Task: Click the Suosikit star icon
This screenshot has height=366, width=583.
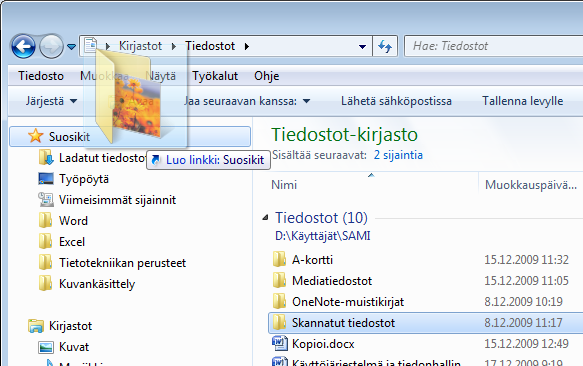Action: click(x=36, y=136)
